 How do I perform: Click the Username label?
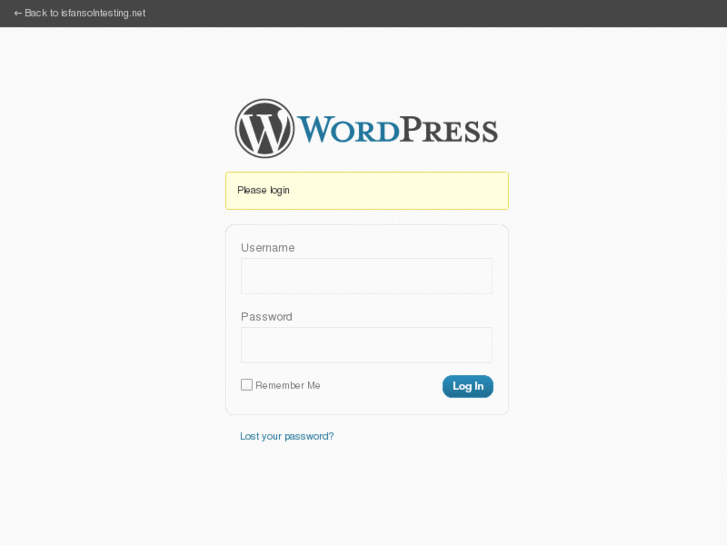(268, 248)
